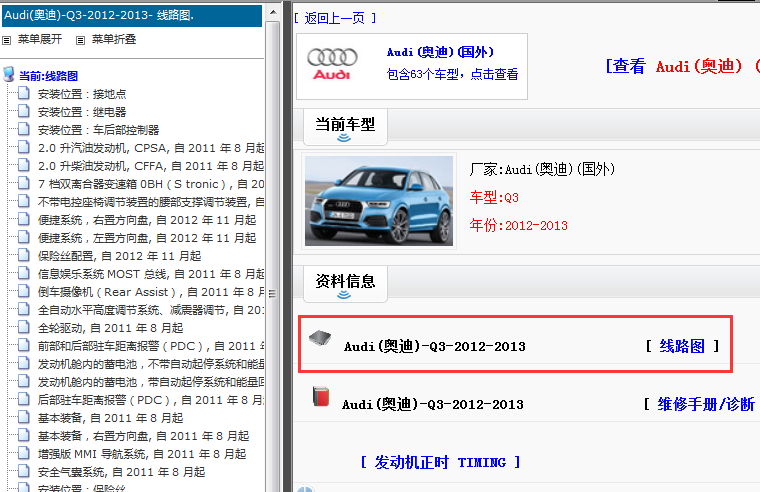
Task: Click Audi(奥迪)-Q3-2012-2013 title in 维修手册 row
Action: pos(432,404)
